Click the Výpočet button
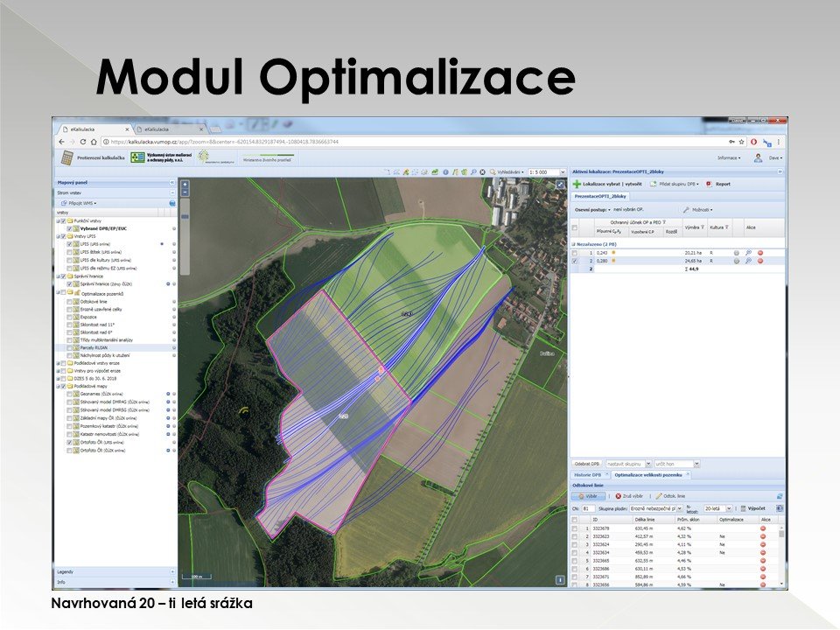Image resolution: width=840 pixels, height=630 pixels. point(755,507)
